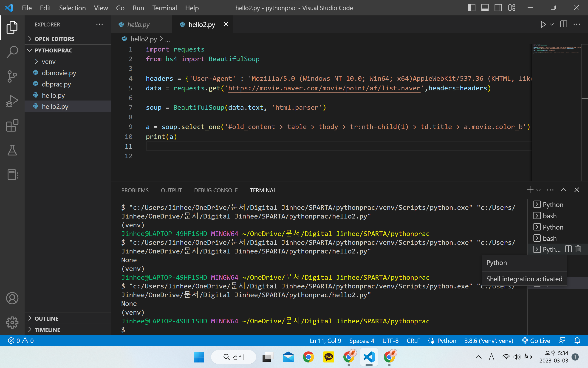Image resolution: width=588 pixels, height=368 pixels.
Task: Switch to the Problems panel tab
Action: (x=135, y=190)
